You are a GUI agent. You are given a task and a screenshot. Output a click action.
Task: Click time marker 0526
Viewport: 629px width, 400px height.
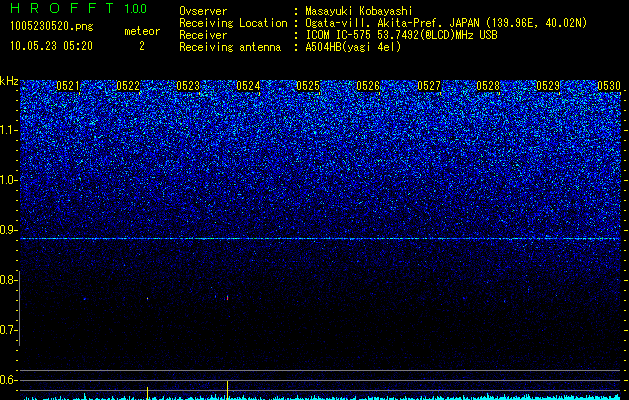pos(368,86)
